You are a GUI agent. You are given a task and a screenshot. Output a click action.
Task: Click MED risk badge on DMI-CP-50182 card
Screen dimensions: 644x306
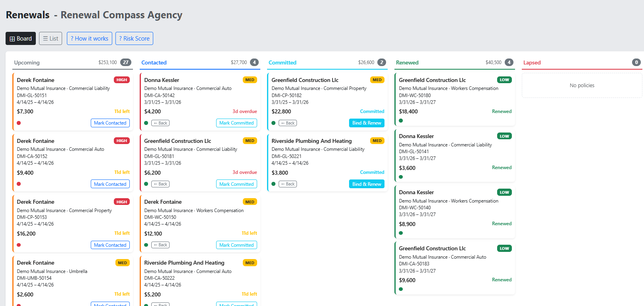377,80
